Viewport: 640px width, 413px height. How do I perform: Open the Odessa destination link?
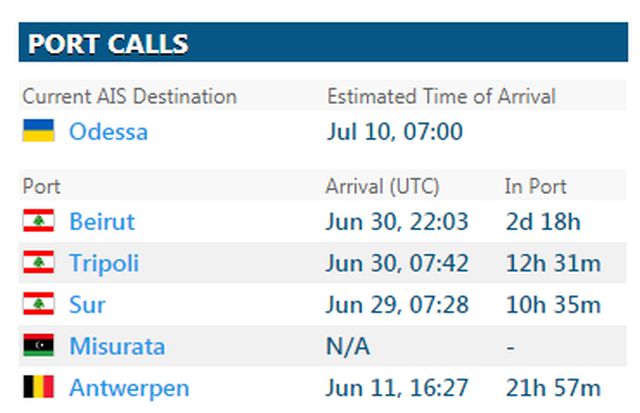tap(108, 131)
